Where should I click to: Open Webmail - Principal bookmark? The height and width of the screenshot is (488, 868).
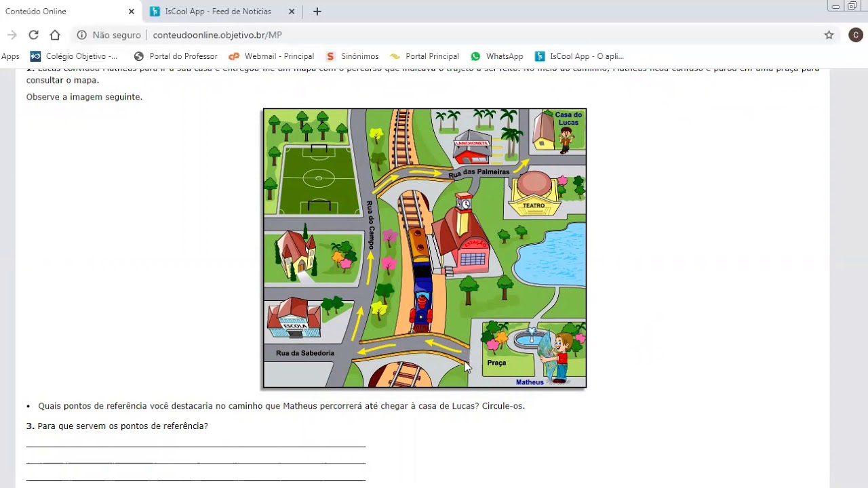point(271,56)
